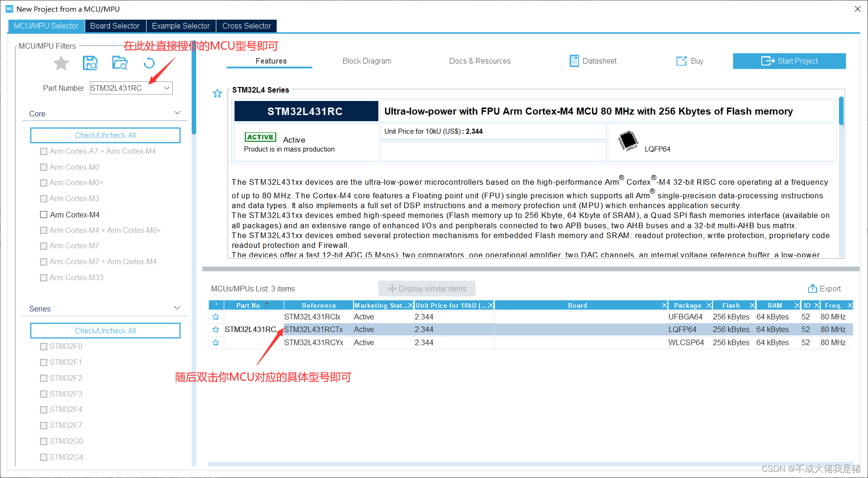This screenshot has height=478, width=868.
Task: Remove the RAM column
Action: pyautogui.click(x=797, y=305)
